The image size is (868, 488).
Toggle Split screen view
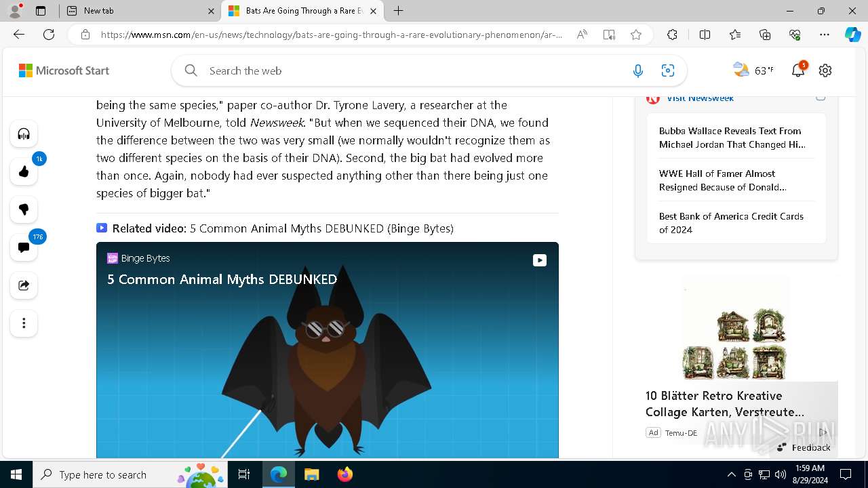(705, 35)
